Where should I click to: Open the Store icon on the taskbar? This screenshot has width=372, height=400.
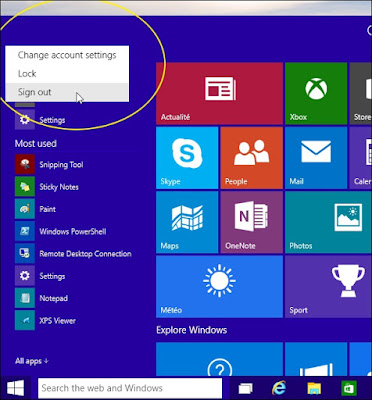(349, 388)
